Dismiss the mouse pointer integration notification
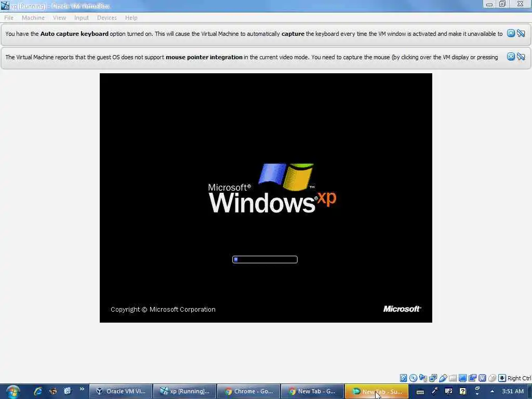 (511, 57)
